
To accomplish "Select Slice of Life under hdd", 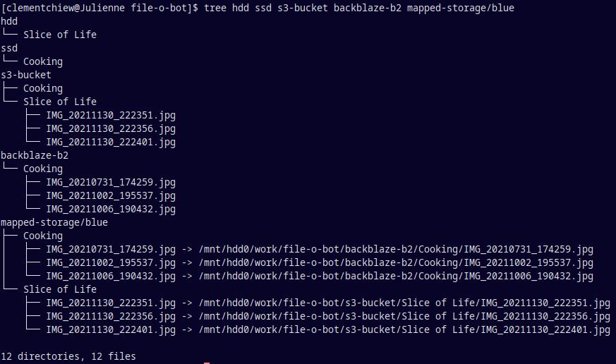I will [60, 35].
